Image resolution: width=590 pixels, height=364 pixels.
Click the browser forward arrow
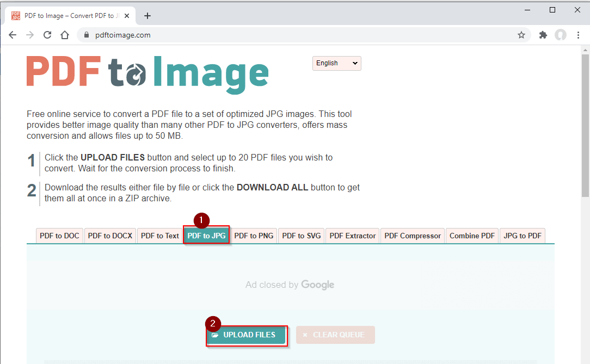[x=30, y=35]
